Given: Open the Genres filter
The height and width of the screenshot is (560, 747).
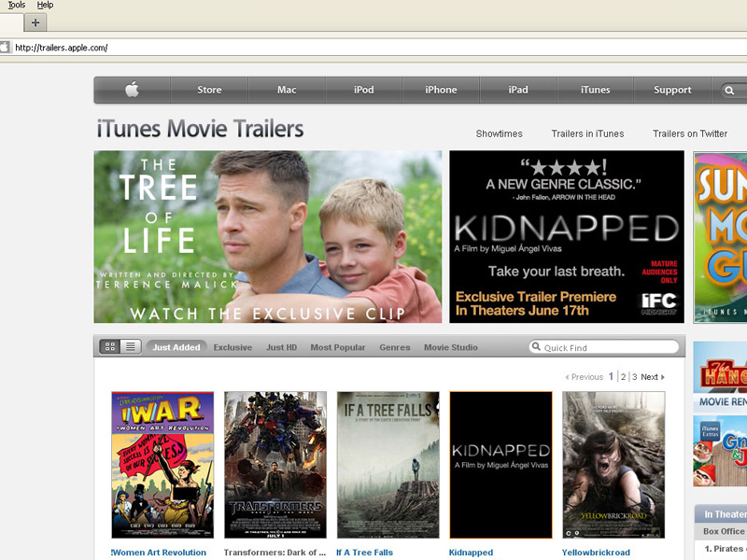Looking at the screenshot, I should pyautogui.click(x=395, y=347).
